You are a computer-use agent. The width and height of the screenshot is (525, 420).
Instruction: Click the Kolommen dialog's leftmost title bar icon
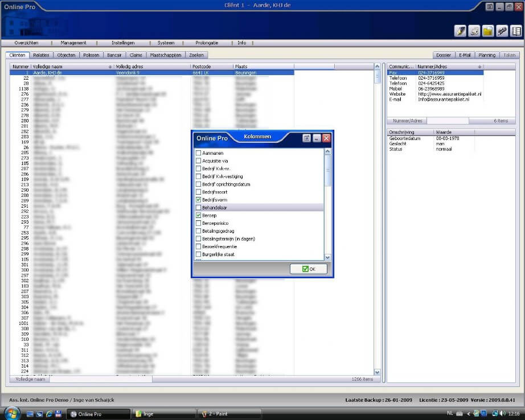click(306, 138)
